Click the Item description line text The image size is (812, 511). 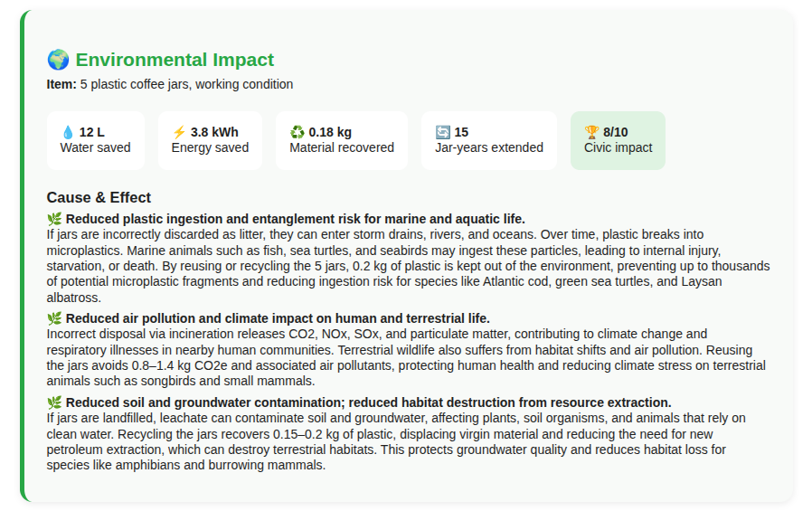coord(170,84)
